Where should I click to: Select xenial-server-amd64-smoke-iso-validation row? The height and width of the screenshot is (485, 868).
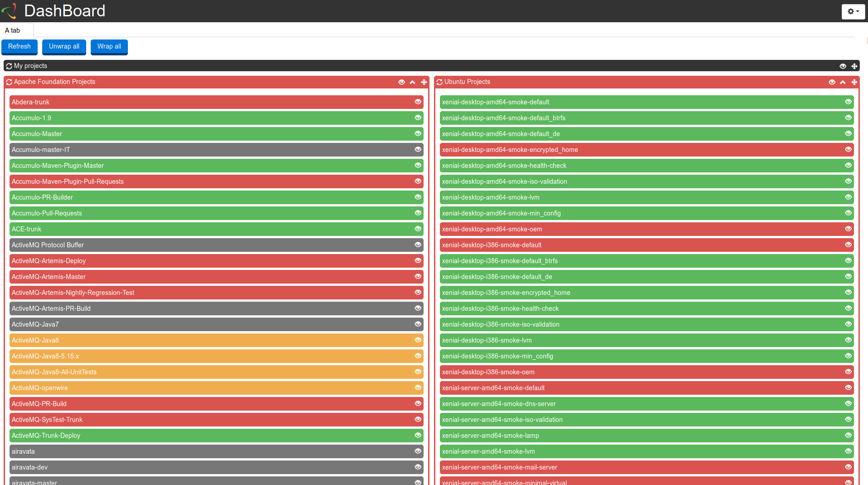tap(647, 420)
